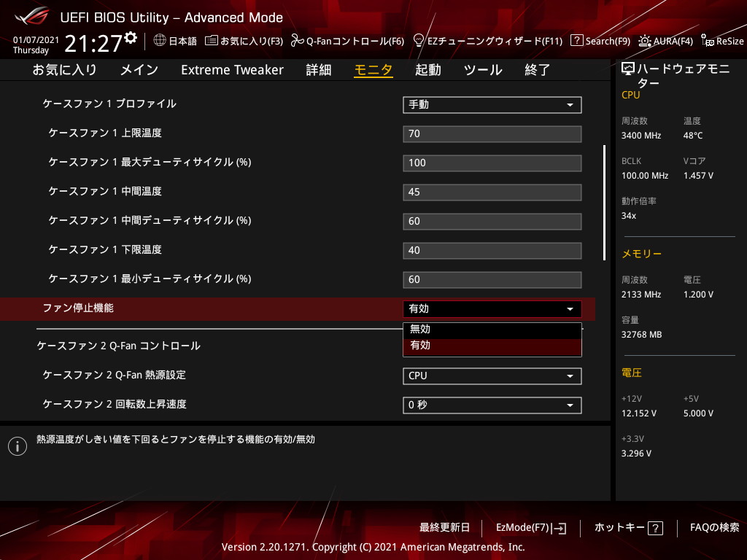Viewport: 747px width, 560px height.
Task: Open clock settings gear icon
Action: coord(131,38)
